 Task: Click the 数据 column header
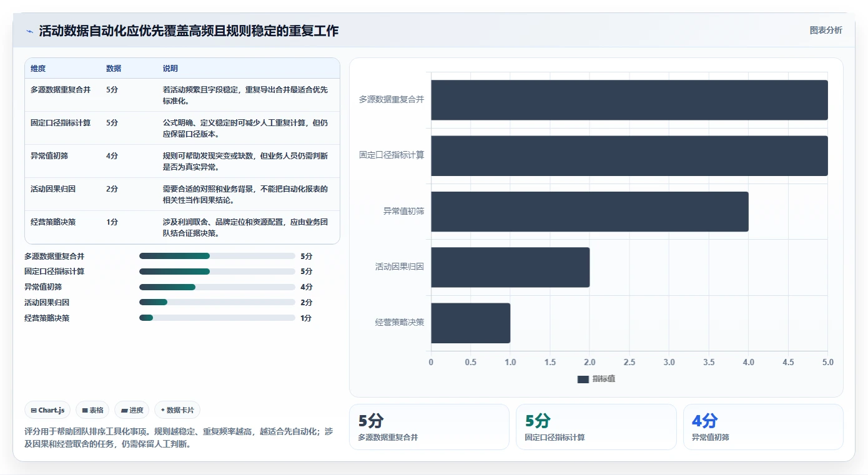click(x=114, y=68)
